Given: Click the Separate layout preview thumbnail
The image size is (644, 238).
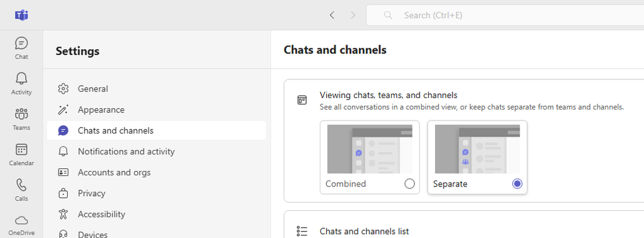Looking at the screenshot, I should point(477,149).
